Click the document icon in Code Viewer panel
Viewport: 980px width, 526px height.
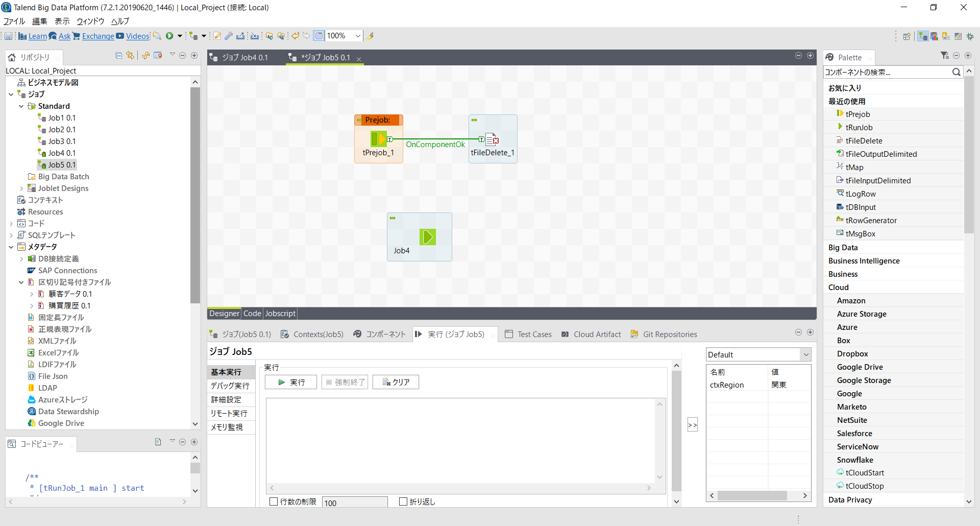tap(158, 442)
